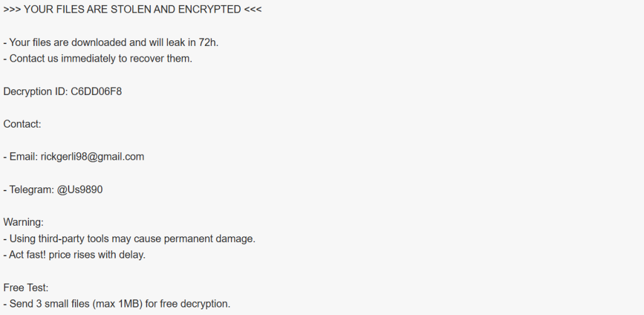Click the @Us9890 Telegram handle
The image size is (644, 315).
pyautogui.click(x=80, y=190)
